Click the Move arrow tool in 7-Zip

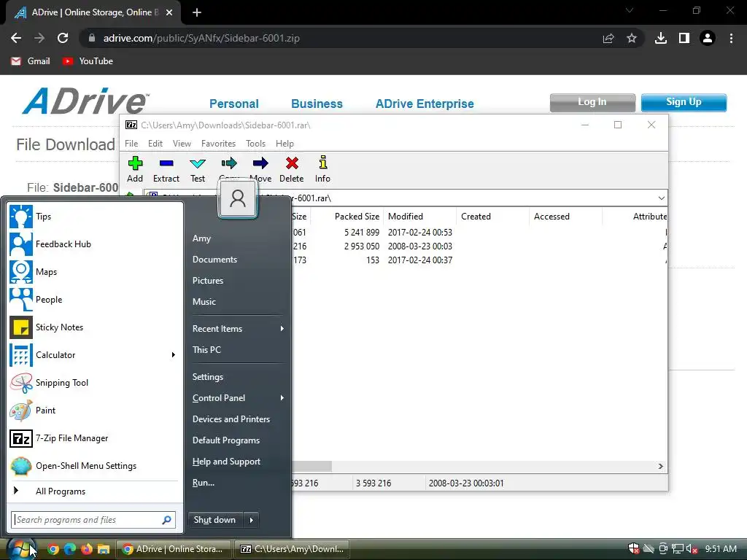coord(260,169)
